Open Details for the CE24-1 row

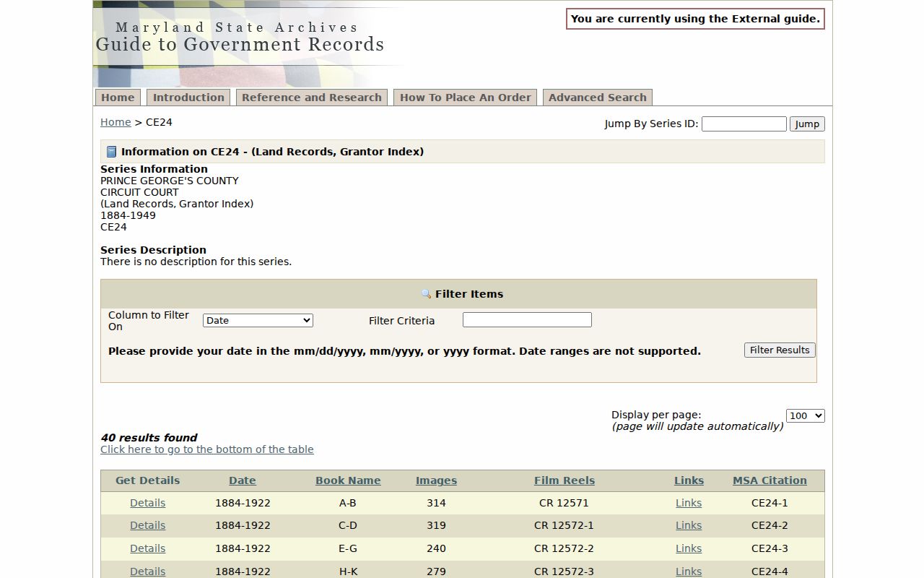coord(148,503)
